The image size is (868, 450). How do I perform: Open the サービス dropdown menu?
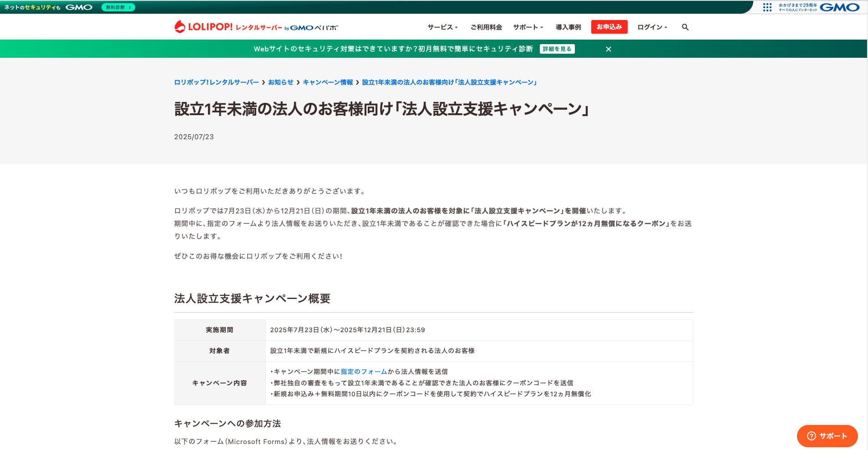click(442, 27)
